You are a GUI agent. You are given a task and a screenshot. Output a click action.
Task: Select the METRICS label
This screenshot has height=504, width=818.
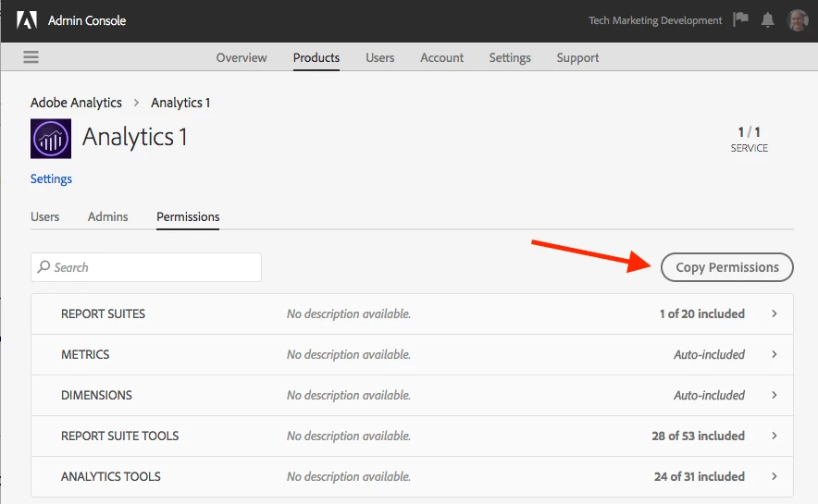coord(85,354)
